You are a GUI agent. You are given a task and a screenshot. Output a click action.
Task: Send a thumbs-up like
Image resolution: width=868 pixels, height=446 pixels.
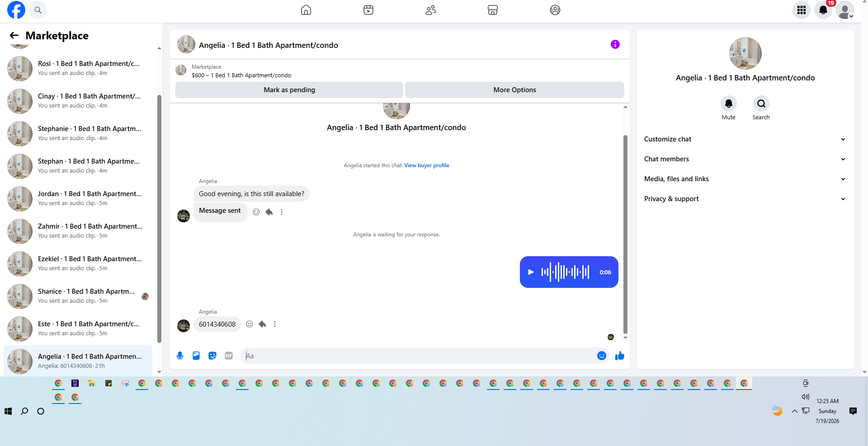pyautogui.click(x=620, y=356)
